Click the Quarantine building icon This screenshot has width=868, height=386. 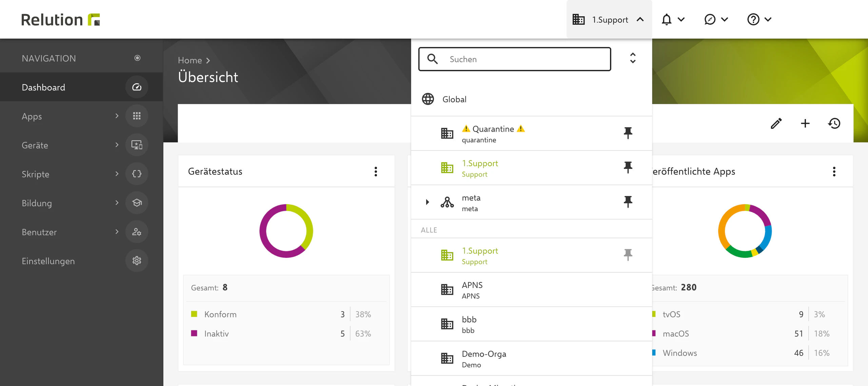[447, 133]
